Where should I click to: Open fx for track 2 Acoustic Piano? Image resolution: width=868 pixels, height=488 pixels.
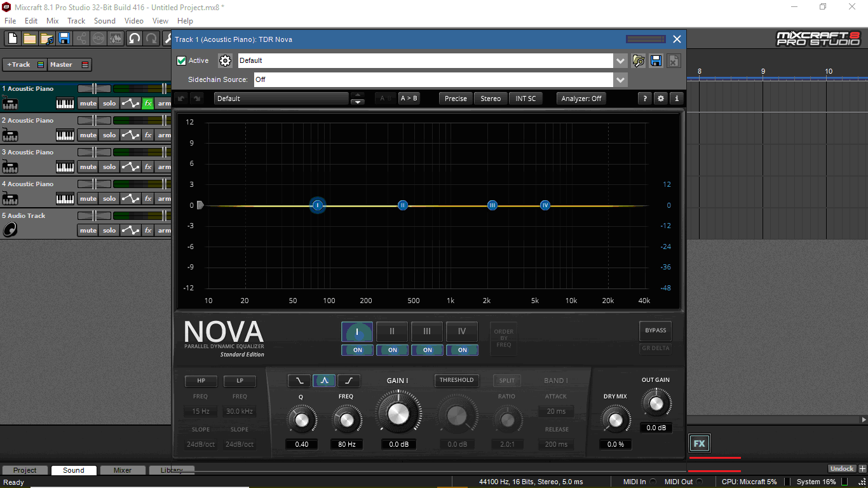[x=148, y=135]
